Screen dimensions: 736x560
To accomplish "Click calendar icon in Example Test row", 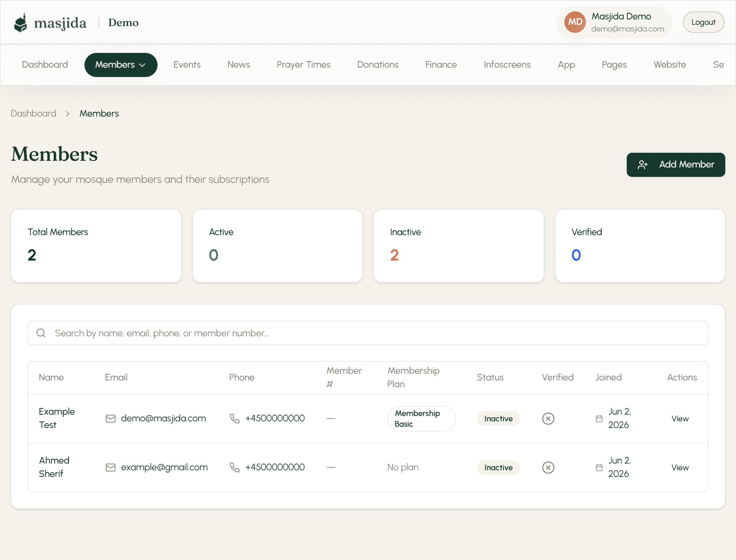I will (599, 419).
